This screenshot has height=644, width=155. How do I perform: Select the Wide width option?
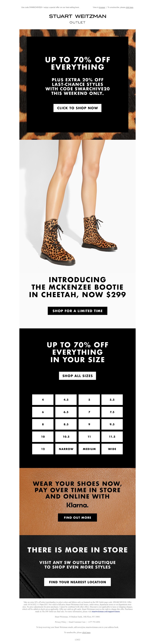(112, 449)
